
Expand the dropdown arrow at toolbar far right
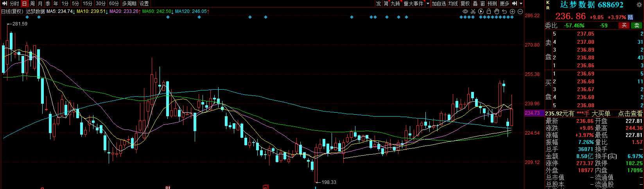pyautogui.click(x=521, y=4)
